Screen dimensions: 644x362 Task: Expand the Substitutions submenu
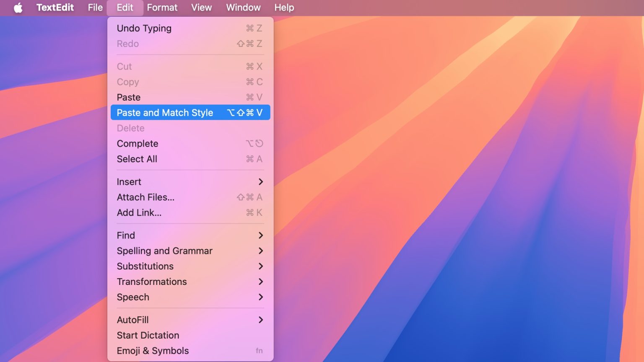pos(145,266)
